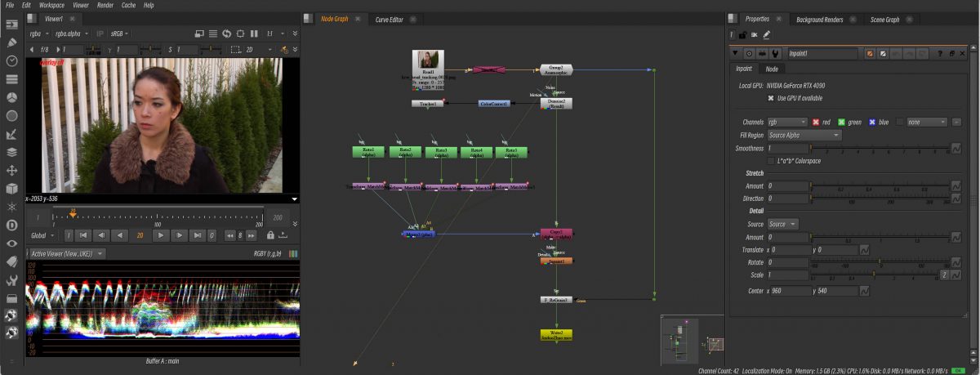Image resolution: width=980 pixels, height=375 pixels.
Task: Click the Transform nodes icon (four-way arrows)
Action: (x=12, y=171)
